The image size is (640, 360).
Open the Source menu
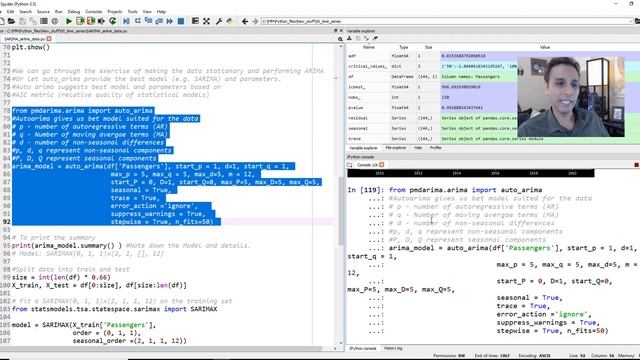click(43, 12)
